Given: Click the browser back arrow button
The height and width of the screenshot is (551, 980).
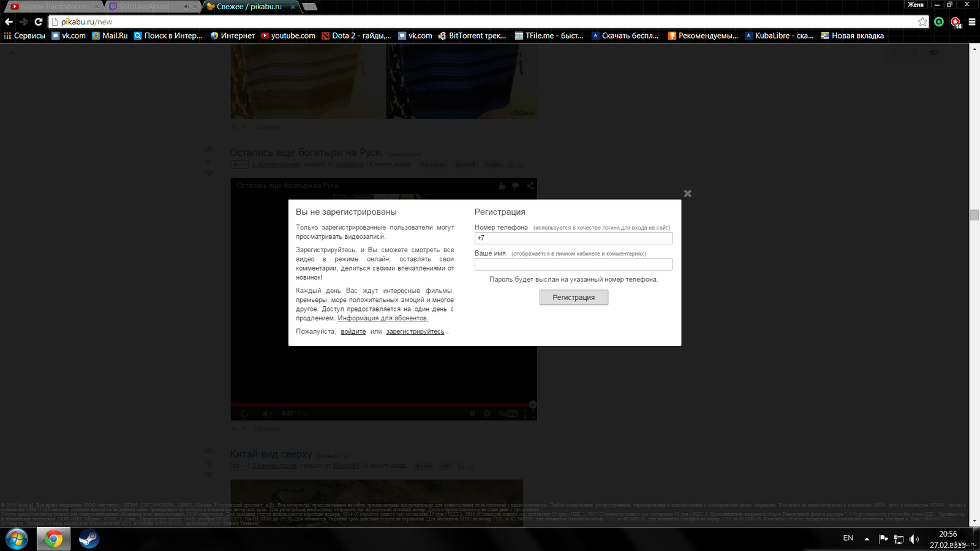Looking at the screenshot, I should tap(9, 21).
